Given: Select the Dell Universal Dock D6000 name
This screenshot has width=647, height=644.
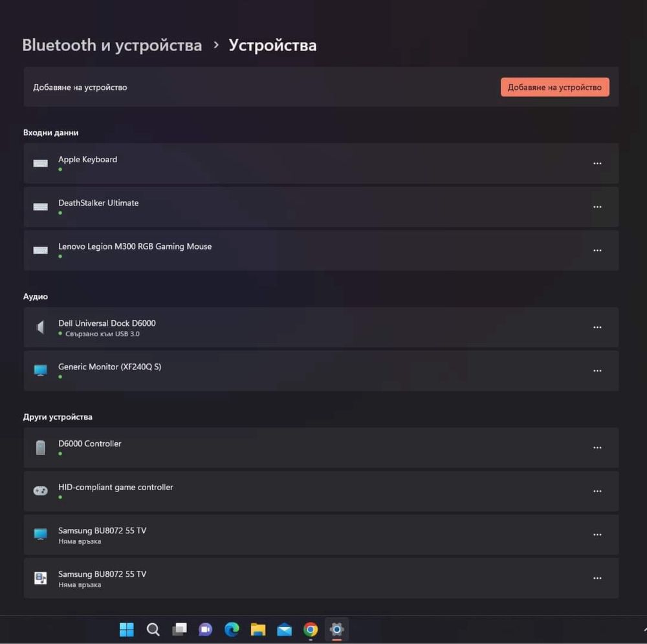Looking at the screenshot, I should click(107, 323).
